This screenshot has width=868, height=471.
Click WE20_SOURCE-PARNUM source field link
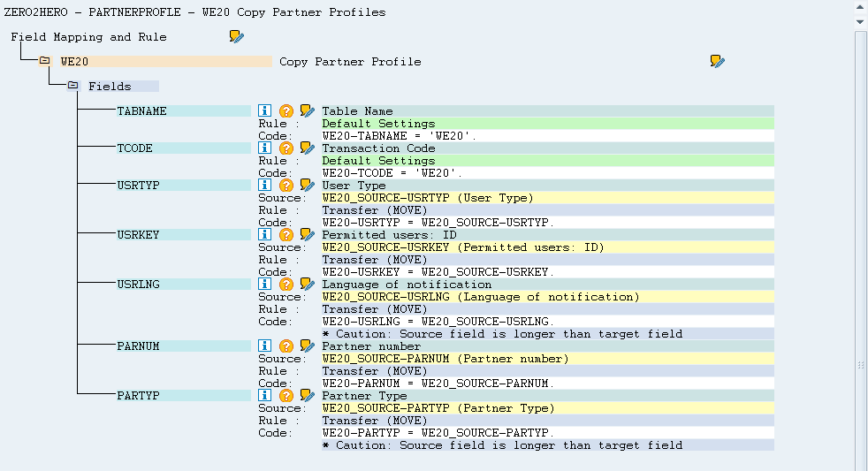pos(445,359)
